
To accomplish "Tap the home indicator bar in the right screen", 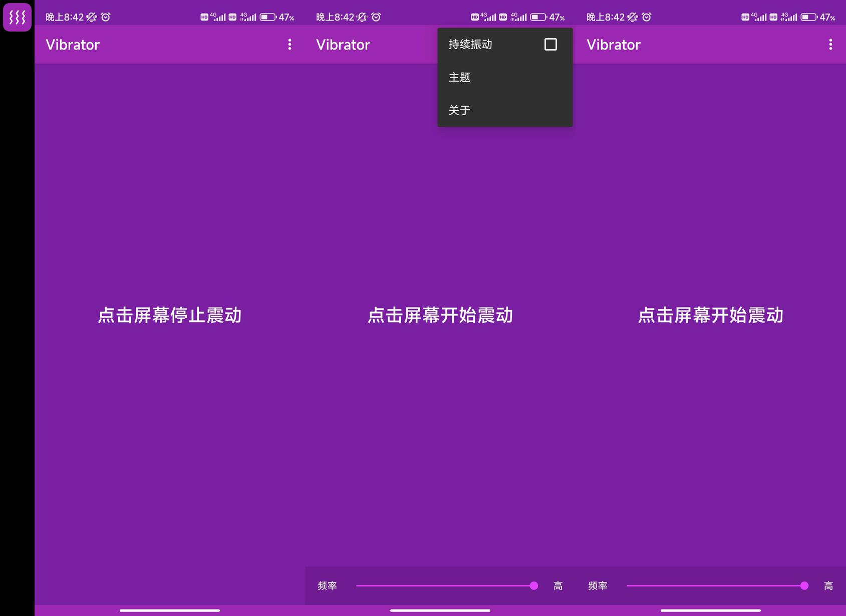I will pos(711,610).
